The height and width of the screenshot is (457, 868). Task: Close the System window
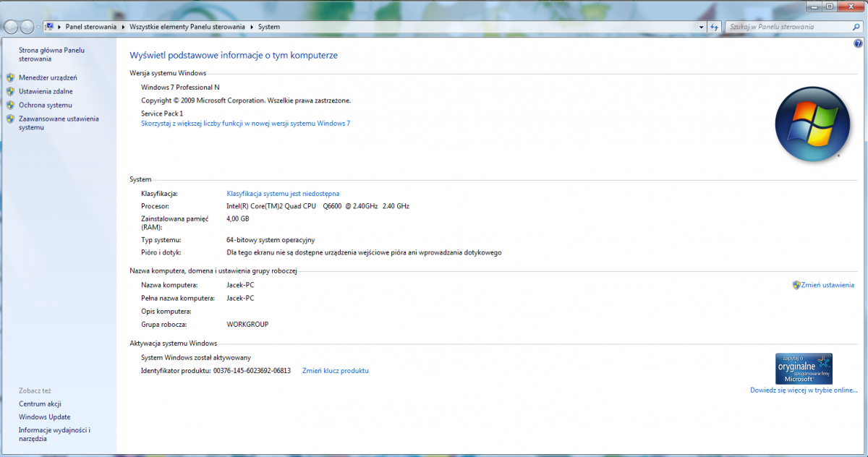coord(851,7)
